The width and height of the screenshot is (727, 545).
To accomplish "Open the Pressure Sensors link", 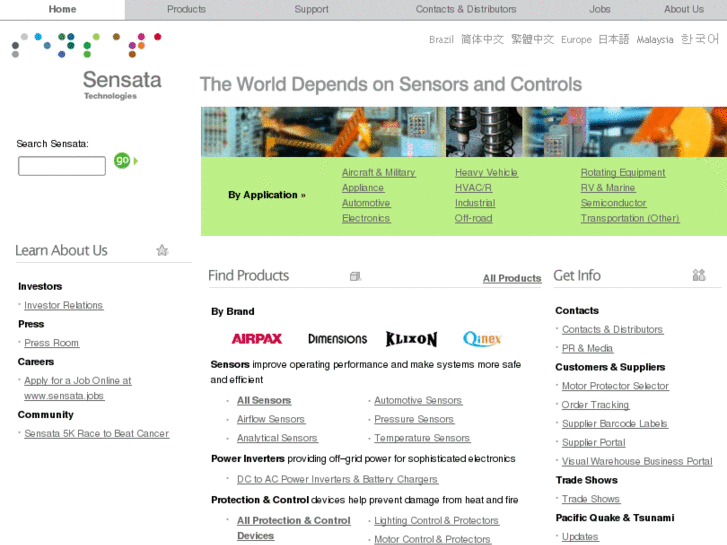I will point(414,419).
